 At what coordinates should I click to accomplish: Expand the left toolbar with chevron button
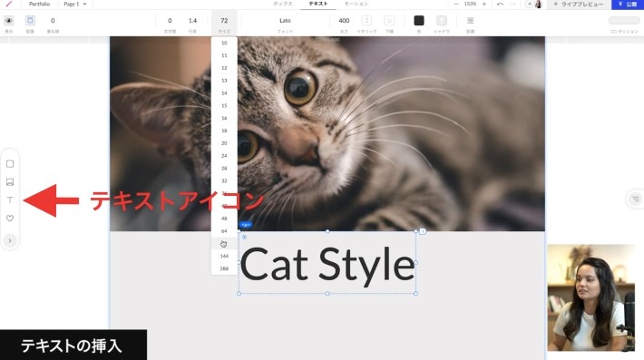pyautogui.click(x=10, y=240)
